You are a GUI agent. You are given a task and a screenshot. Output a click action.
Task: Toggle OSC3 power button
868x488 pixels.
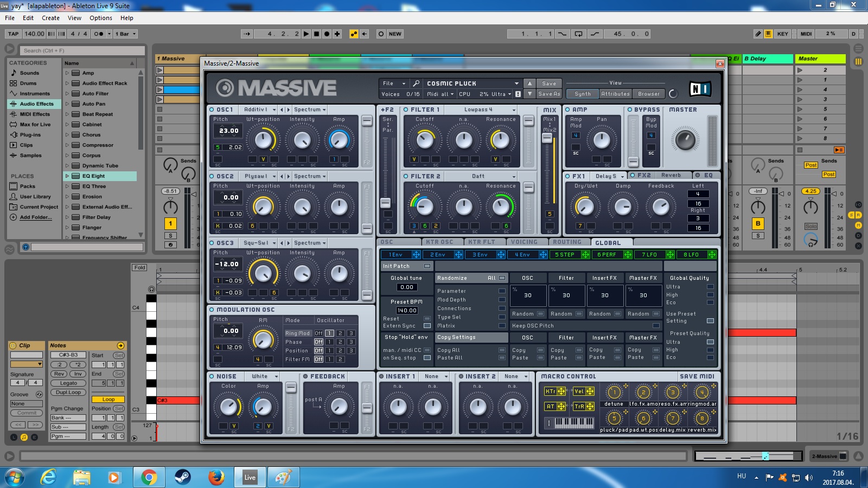tap(212, 243)
